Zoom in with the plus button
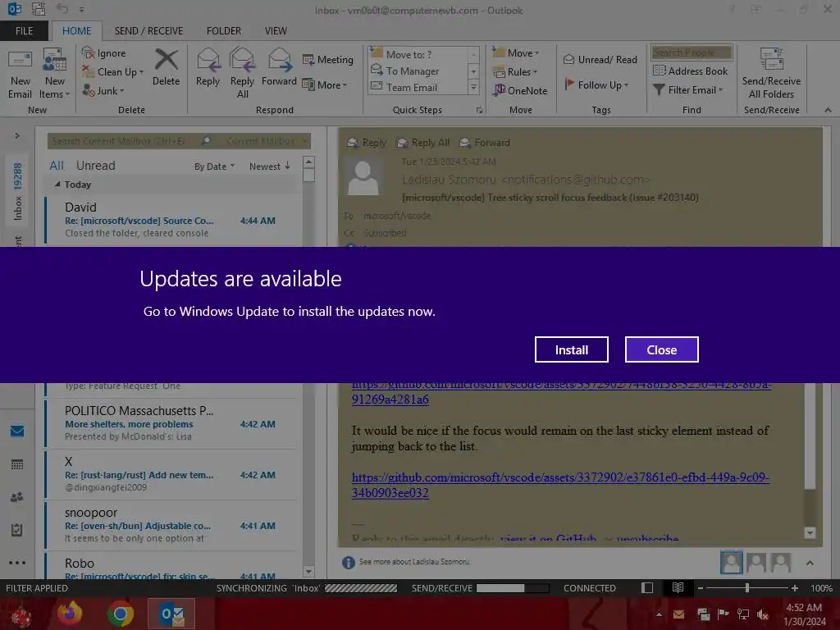The width and height of the screenshot is (840, 630). (794, 587)
